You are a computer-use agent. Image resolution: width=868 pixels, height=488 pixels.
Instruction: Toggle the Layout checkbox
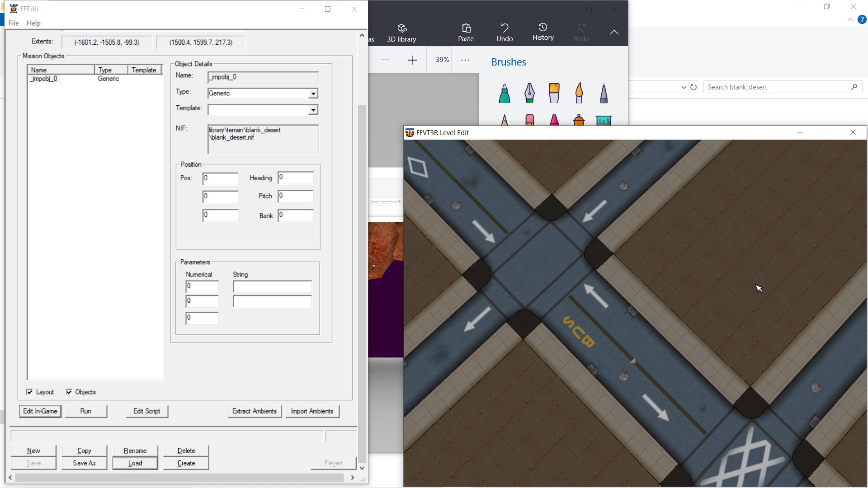(x=30, y=392)
